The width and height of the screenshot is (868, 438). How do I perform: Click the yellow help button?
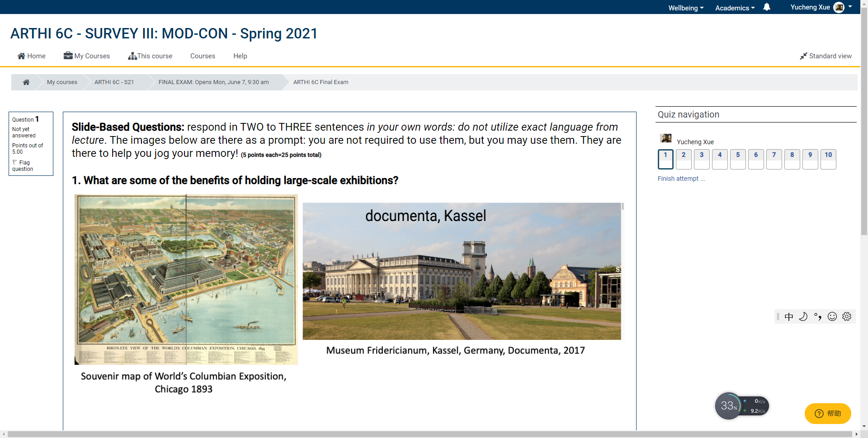tap(828, 414)
